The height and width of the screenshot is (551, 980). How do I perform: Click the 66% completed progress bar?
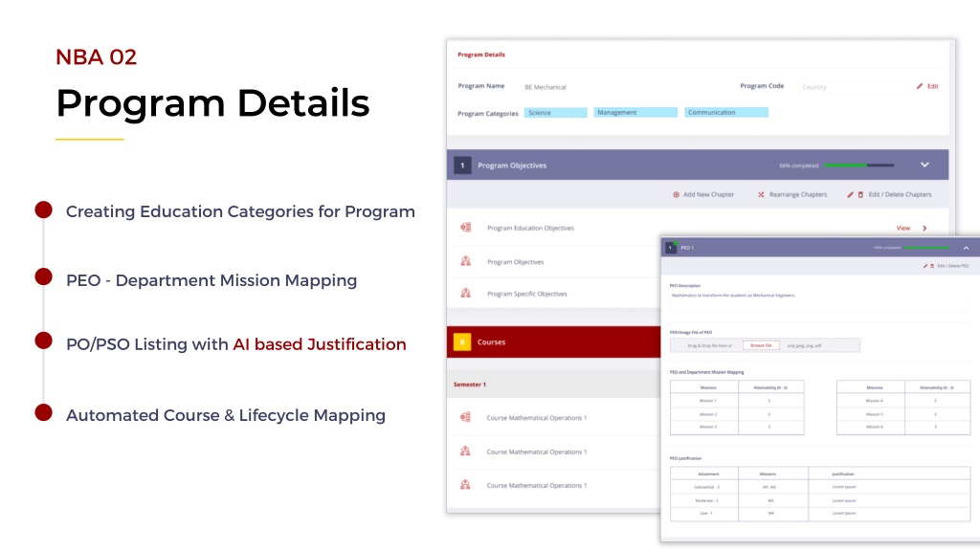[858, 165]
